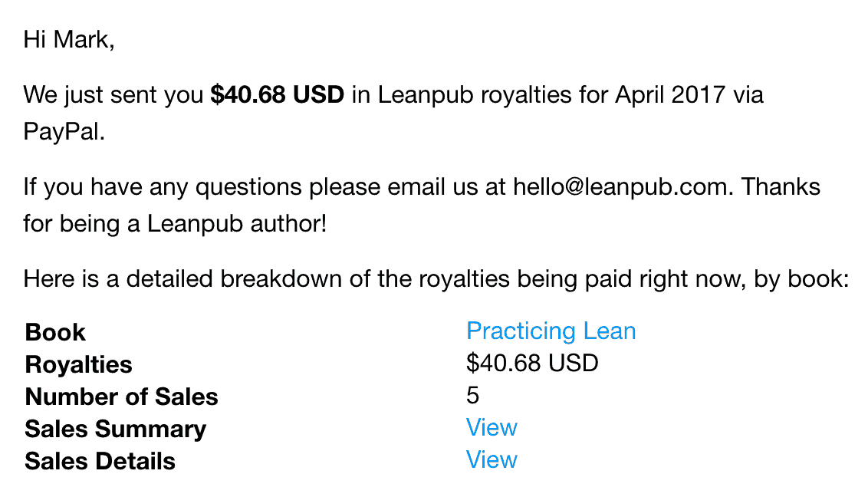Screen dimensions: 868x497
Task: Click the detailed breakdown sentence
Action: click(x=436, y=279)
